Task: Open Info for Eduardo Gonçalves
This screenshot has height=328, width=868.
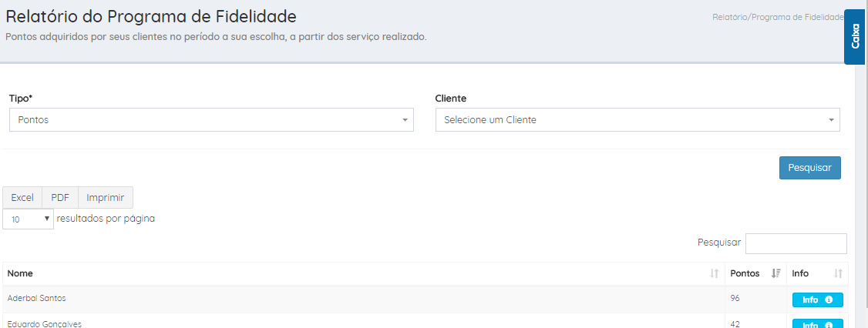Action: tap(817, 324)
